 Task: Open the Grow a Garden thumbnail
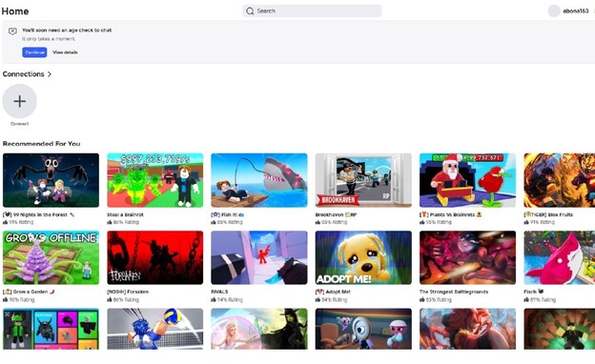click(x=51, y=257)
